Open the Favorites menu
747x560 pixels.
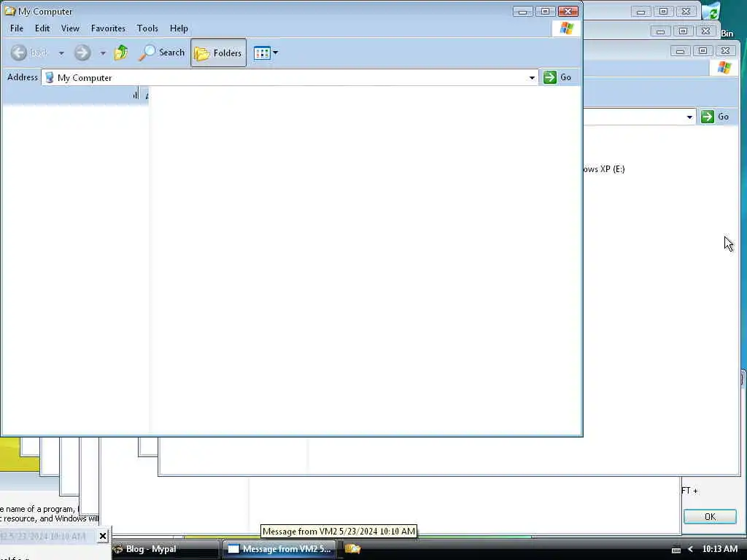(108, 28)
